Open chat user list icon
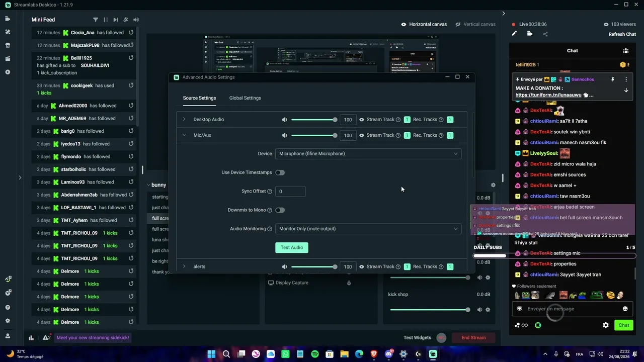Screen dimensions: 644x362 [x=626, y=51]
